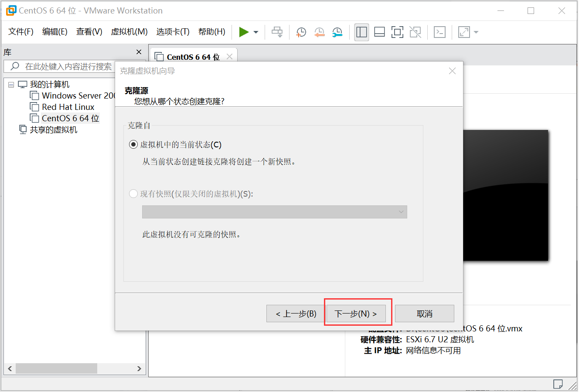Click the 我的计算机 monitor icon
The height and width of the screenshot is (392, 579).
pyautogui.click(x=23, y=84)
